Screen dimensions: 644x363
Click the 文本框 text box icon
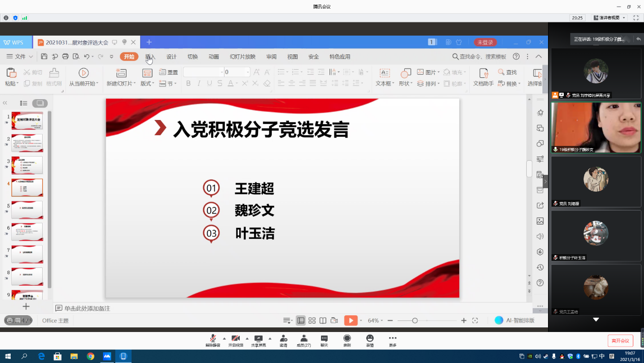(x=384, y=73)
